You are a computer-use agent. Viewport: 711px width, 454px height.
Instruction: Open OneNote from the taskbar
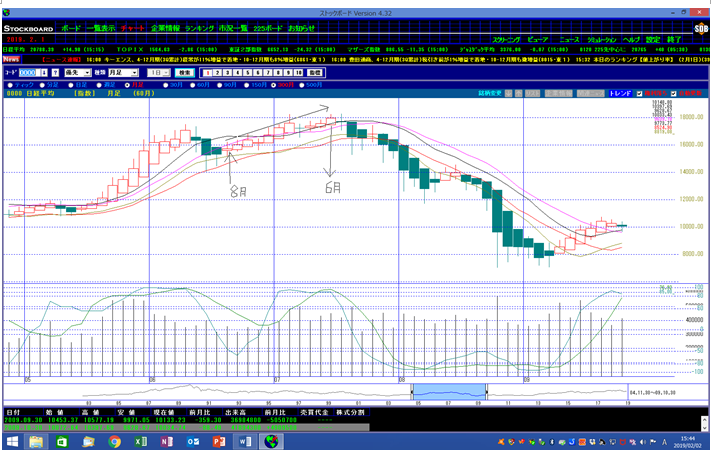click(166, 442)
